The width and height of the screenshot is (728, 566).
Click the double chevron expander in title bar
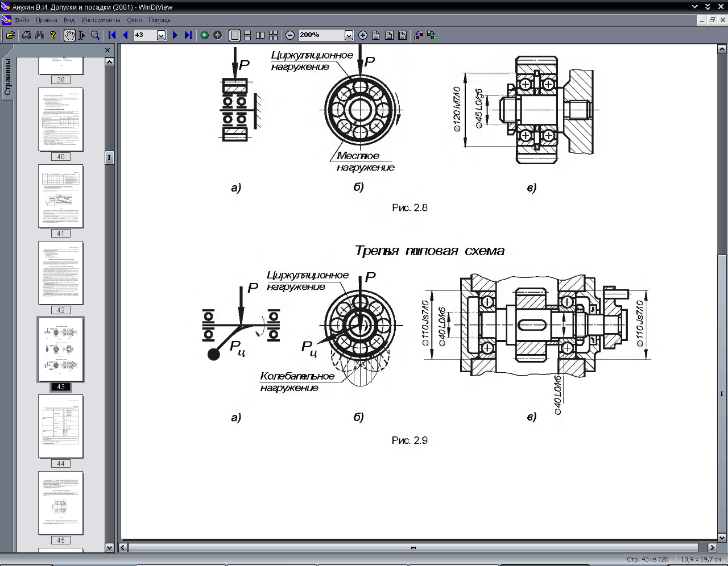[708, 7]
